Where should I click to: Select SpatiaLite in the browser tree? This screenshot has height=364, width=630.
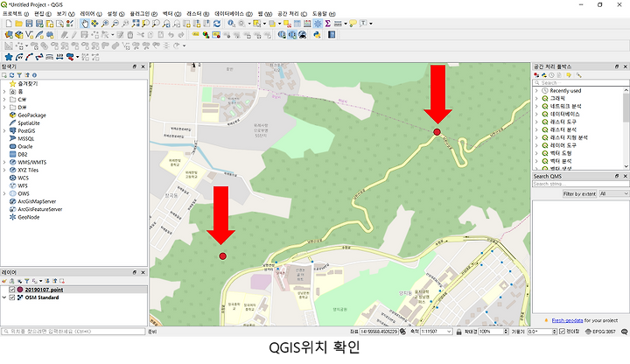[x=29, y=123]
